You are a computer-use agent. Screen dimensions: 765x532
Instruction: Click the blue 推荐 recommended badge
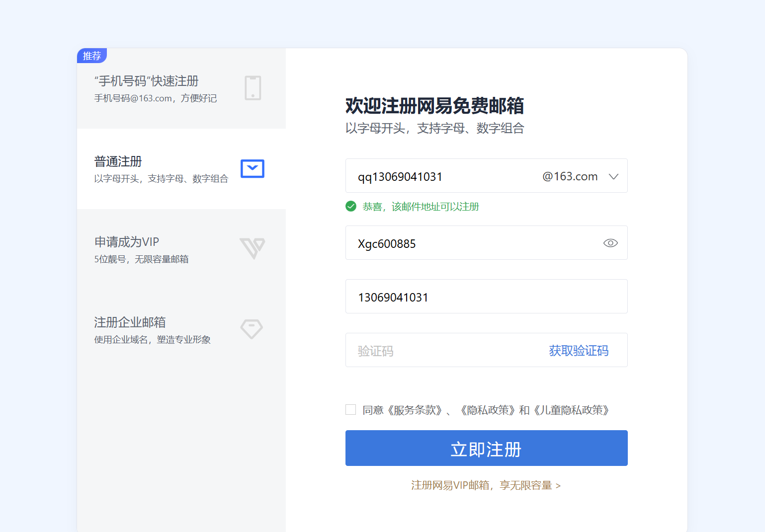point(92,56)
